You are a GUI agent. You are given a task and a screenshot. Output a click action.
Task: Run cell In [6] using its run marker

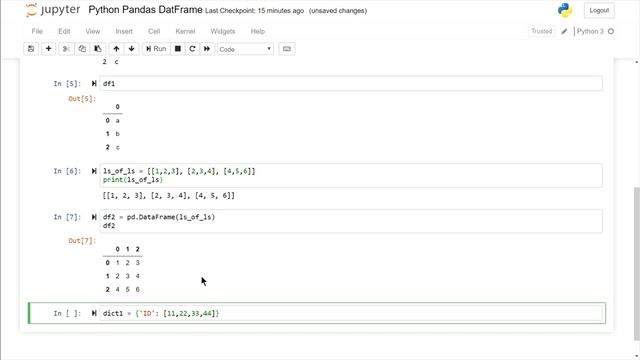[94, 171]
